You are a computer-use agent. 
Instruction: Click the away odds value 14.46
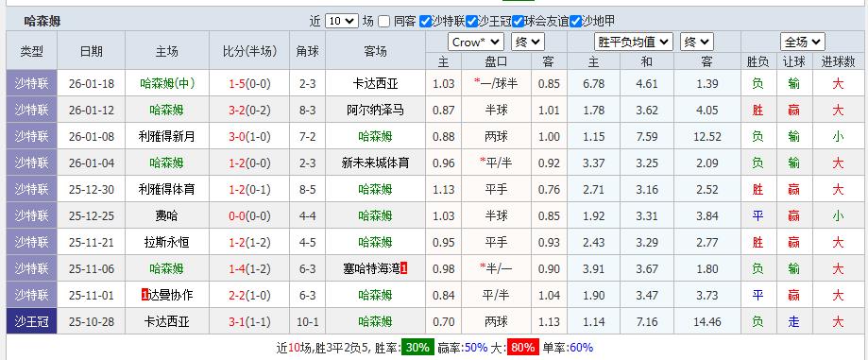(706, 322)
